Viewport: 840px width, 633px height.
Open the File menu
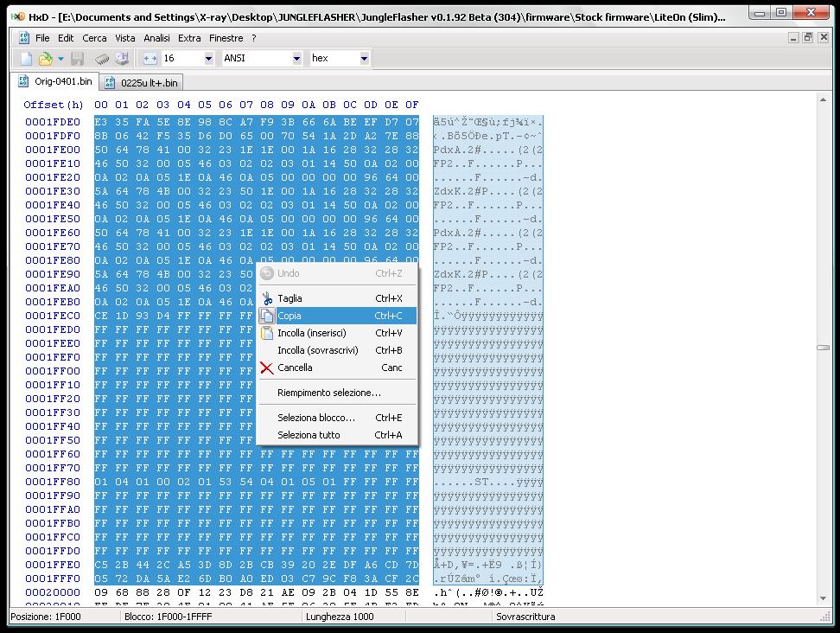pos(42,38)
